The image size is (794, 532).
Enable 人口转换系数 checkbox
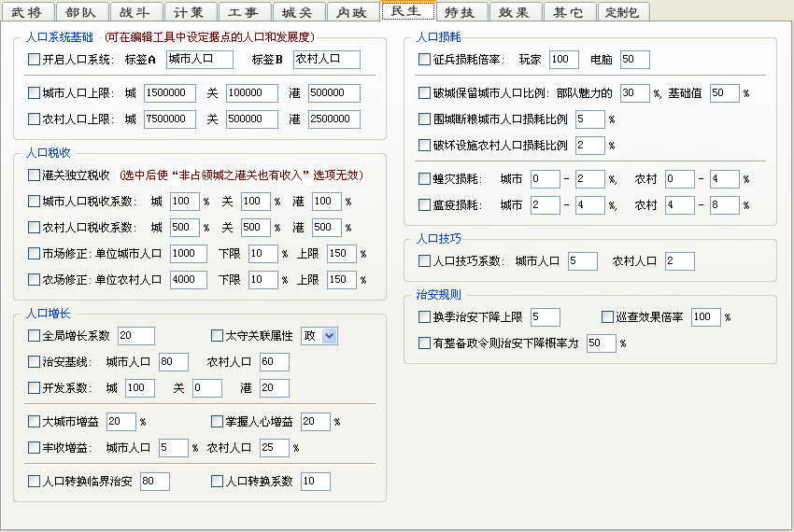pyautogui.click(x=217, y=481)
